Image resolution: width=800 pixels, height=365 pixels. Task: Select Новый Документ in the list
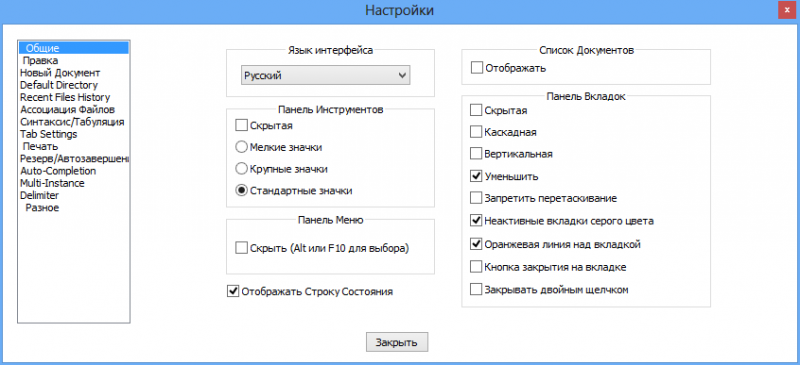click(x=60, y=72)
